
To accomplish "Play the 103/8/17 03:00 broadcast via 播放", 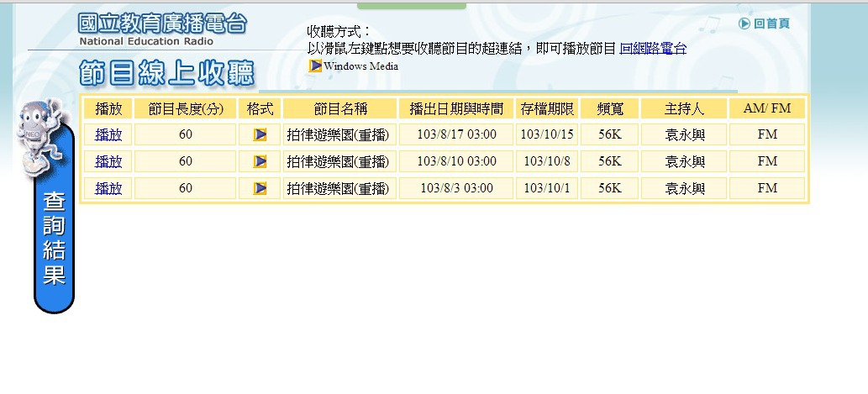I will pos(108,134).
